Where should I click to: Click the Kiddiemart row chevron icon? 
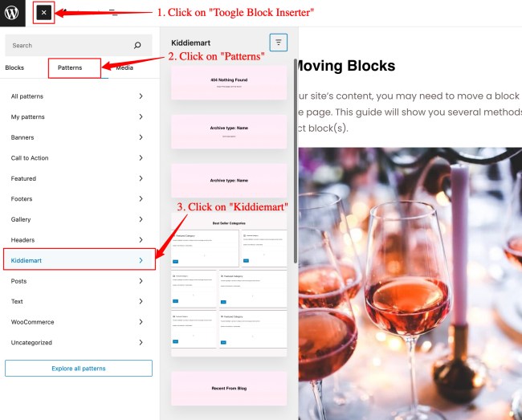(x=141, y=260)
